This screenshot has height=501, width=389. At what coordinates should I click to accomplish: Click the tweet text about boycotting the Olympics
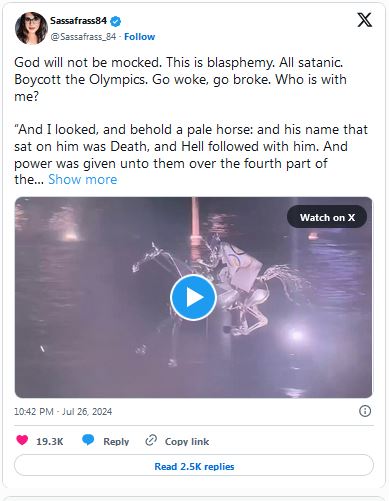click(180, 79)
